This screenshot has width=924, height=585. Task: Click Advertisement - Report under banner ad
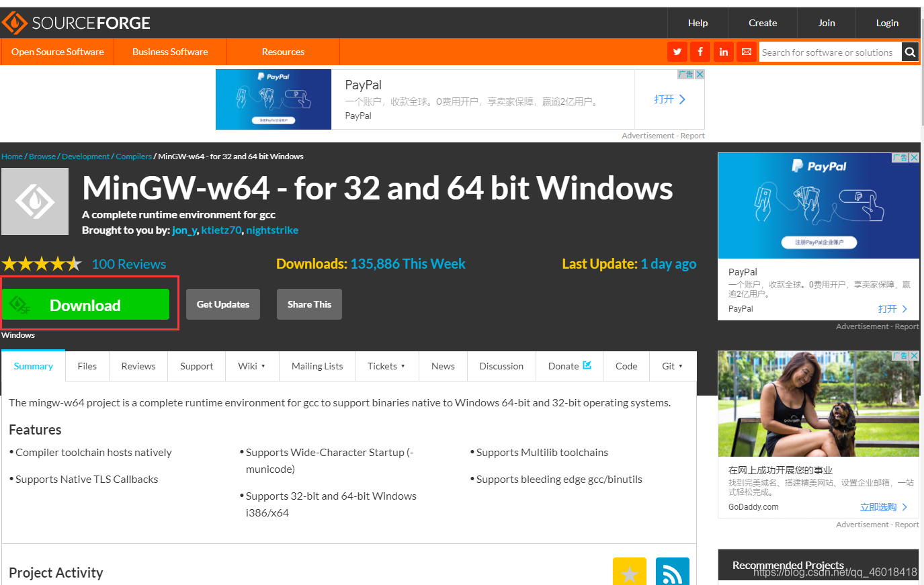663,136
